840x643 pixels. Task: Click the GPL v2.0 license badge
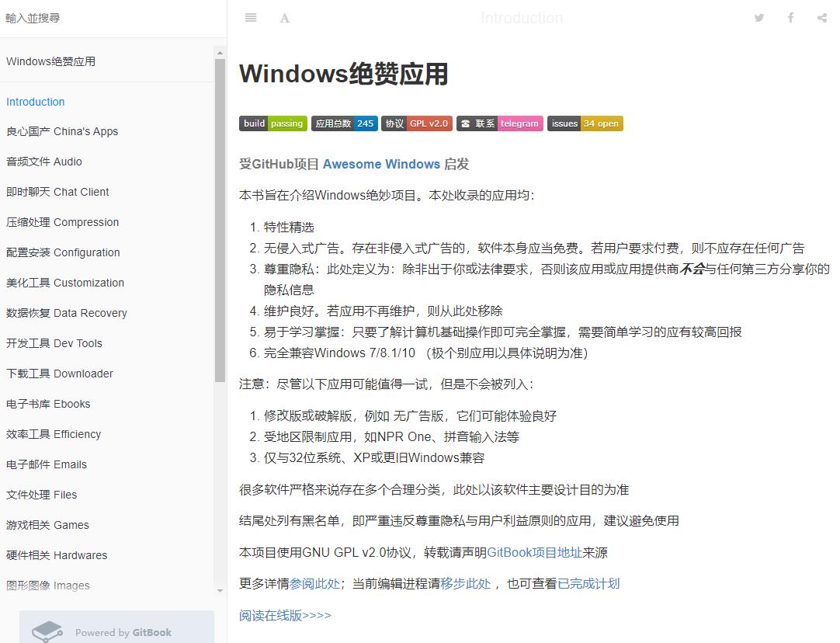click(416, 123)
